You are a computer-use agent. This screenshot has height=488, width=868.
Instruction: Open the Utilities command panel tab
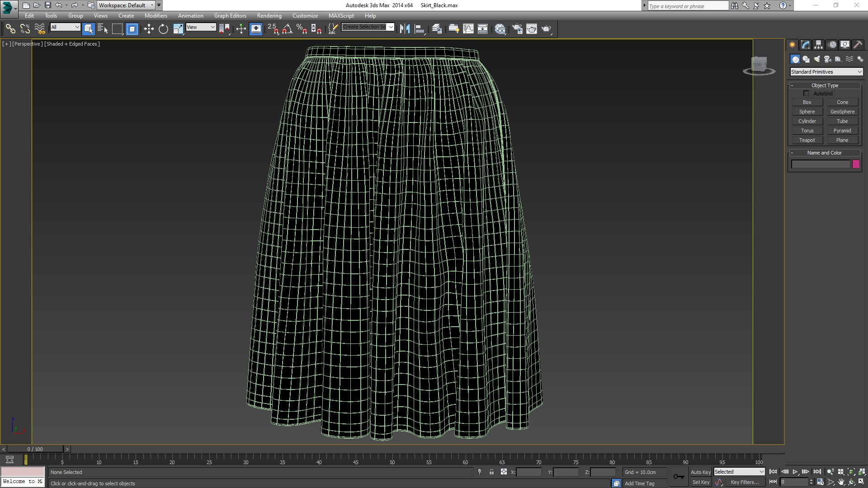click(858, 45)
